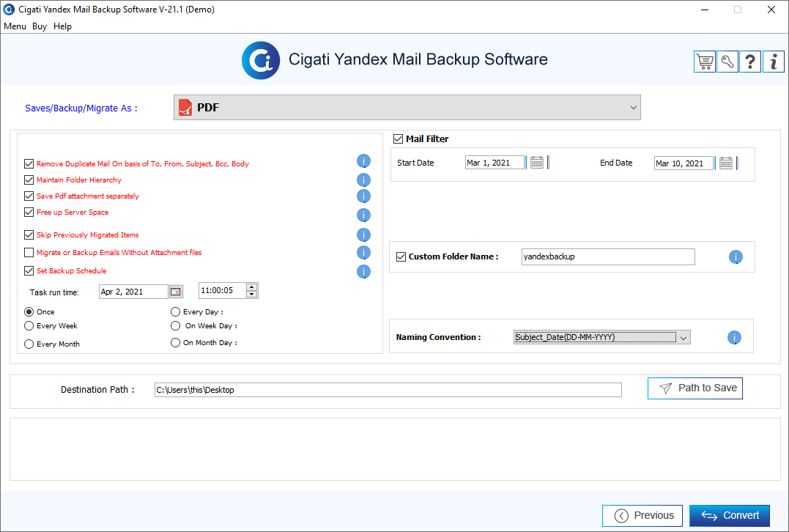Open the Task run time calendar picker
Screen dimensions: 789x532
coord(176,292)
